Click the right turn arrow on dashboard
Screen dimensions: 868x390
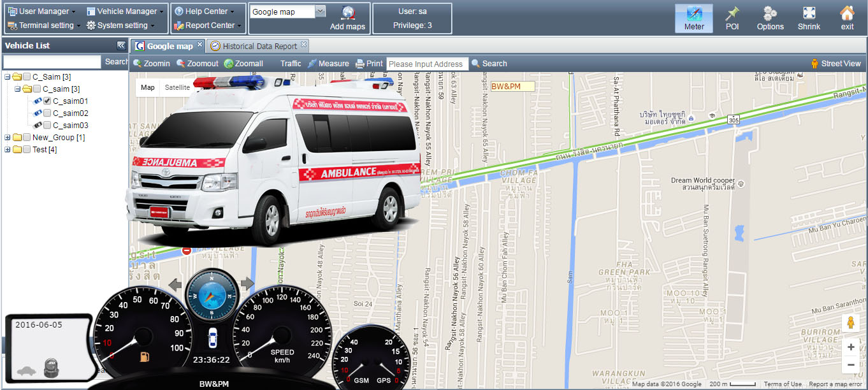pos(247,284)
